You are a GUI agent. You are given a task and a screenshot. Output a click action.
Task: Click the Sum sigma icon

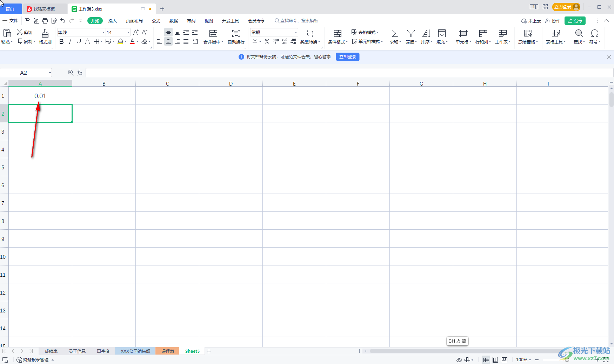(x=395, y=33)
